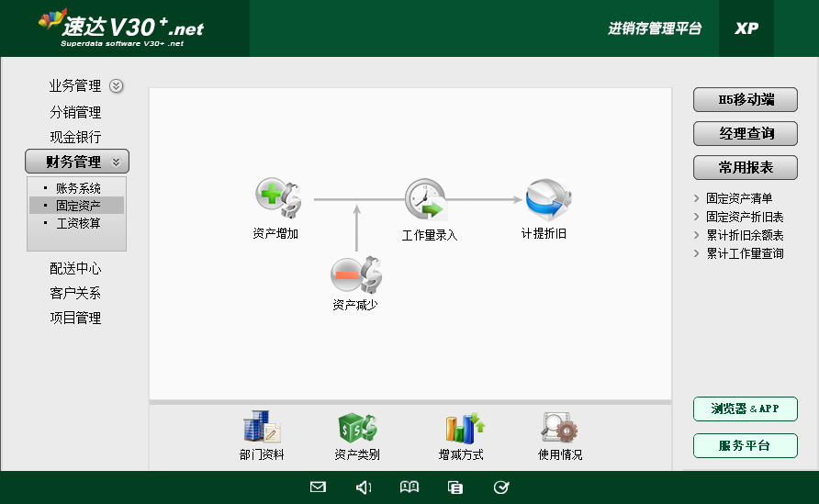Open the 资产增加 asset increase icon
819x504 pixels.
click(275, 197)
